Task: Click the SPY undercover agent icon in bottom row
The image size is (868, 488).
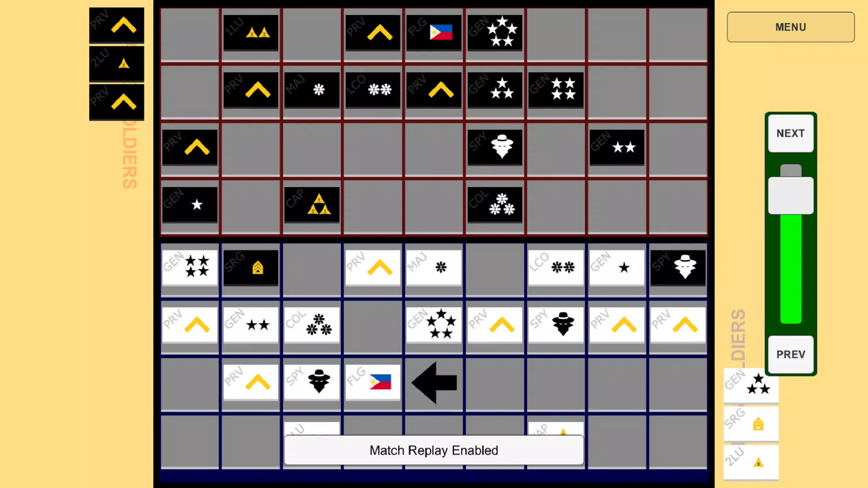Action: coord(319,382)
